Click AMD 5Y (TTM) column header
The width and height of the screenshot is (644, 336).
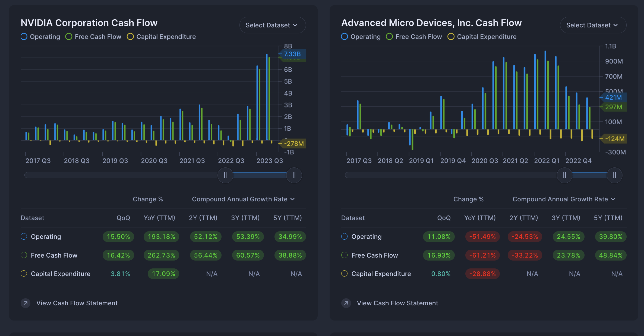(x=608, y=218)
